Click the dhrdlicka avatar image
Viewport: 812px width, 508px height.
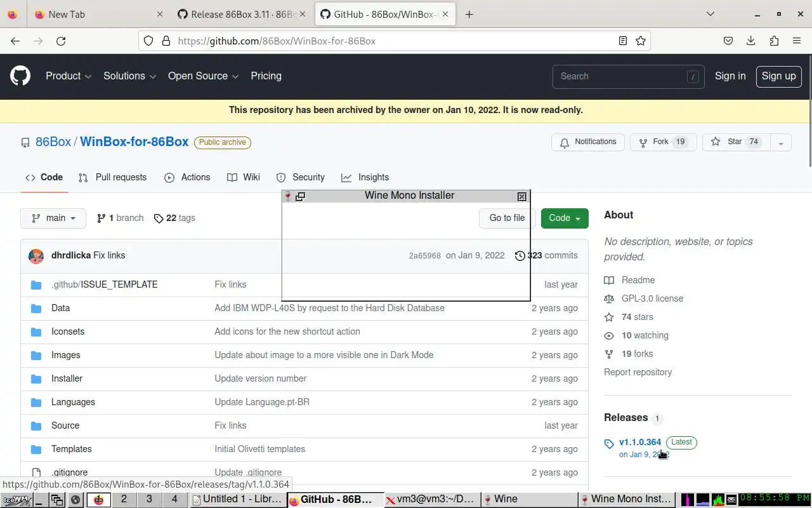36,256
